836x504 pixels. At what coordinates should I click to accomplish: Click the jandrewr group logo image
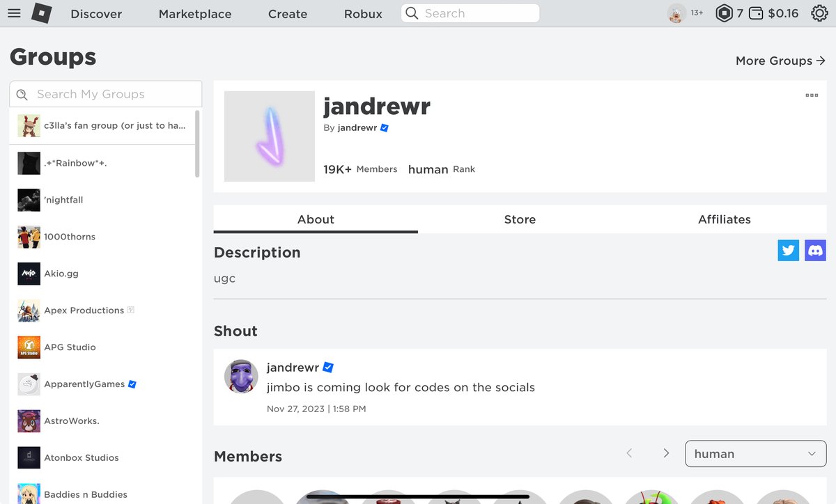click(x=270, y=136)
